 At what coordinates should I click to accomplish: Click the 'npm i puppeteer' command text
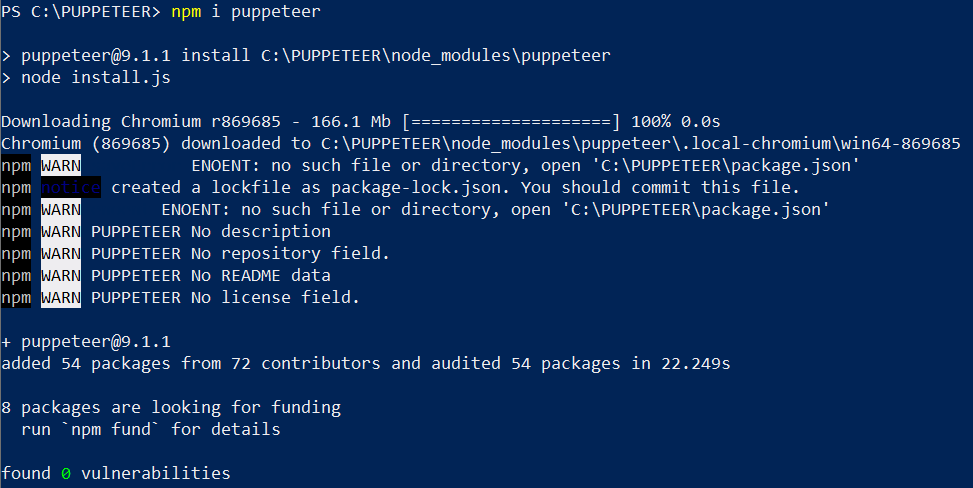246,12
